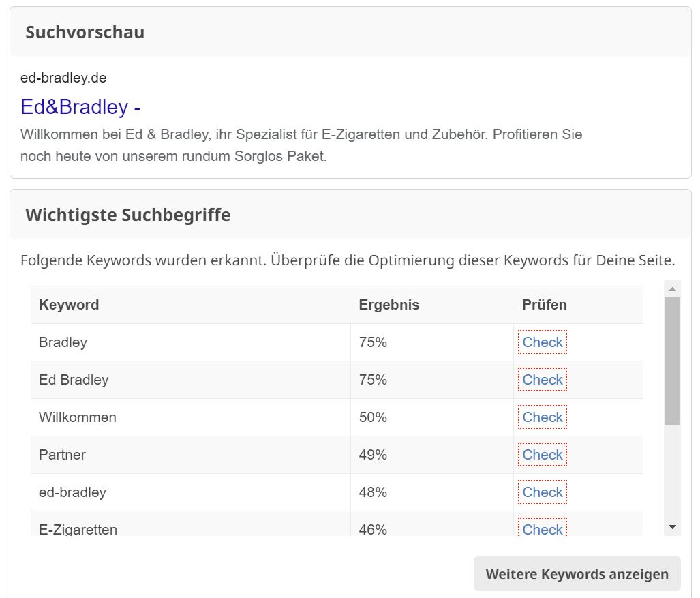Open Check link in Ed Bradley row

point(543,380)
